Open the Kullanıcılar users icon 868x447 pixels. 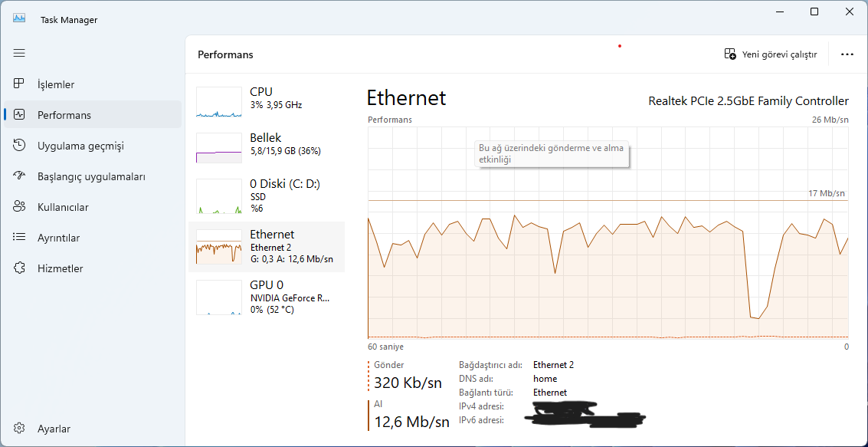pos(20,207)
